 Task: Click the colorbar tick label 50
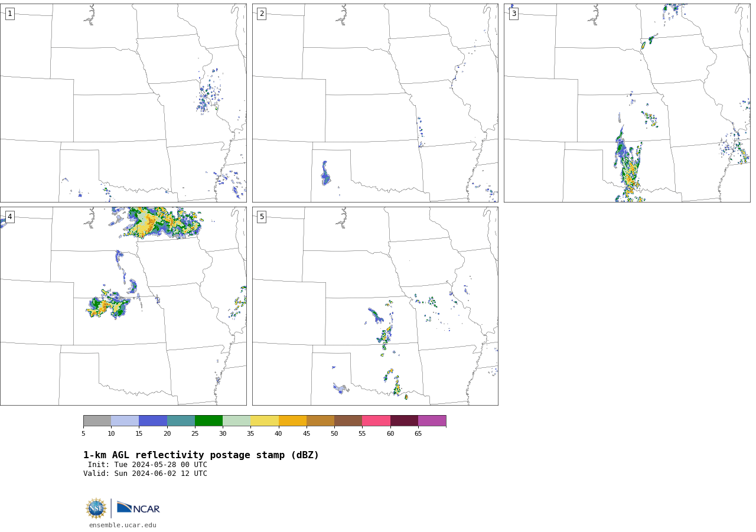pos(334,434)
